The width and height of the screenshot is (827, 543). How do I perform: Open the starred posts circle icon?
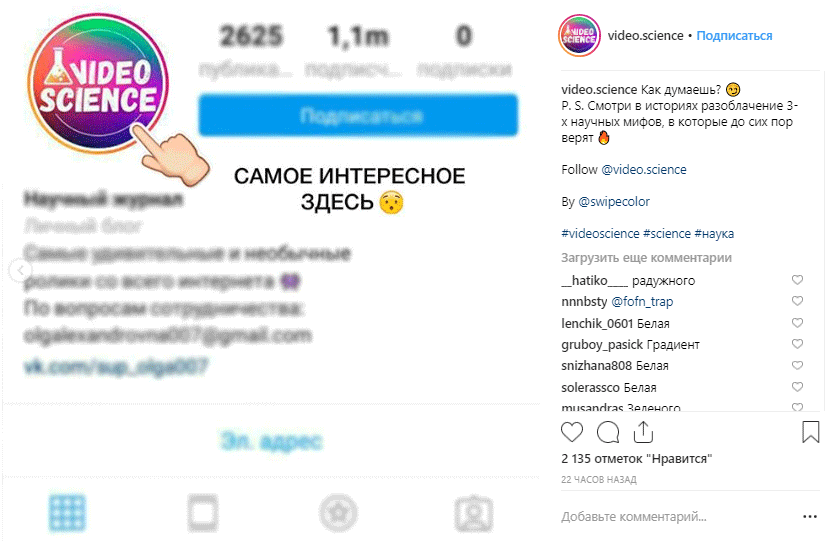coord(338,513)
